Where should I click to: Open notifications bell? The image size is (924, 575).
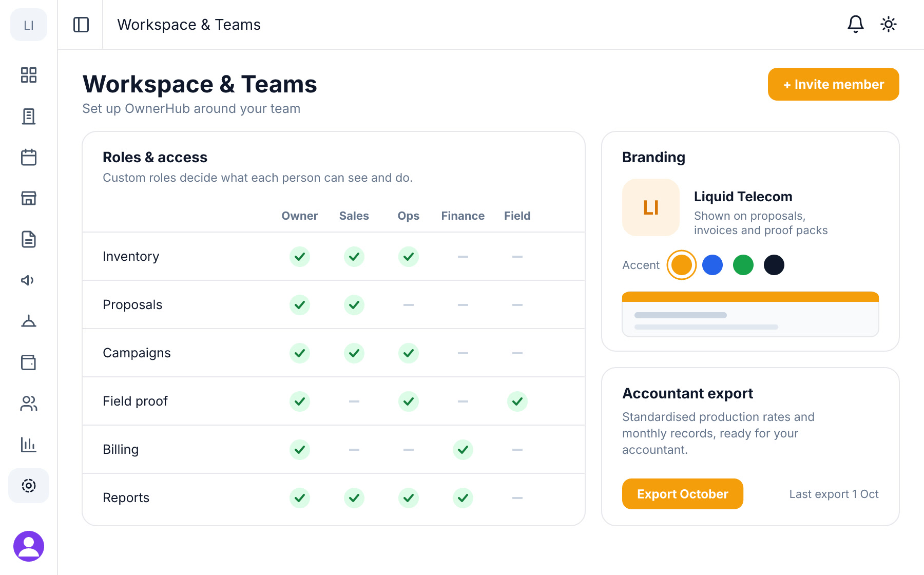[x=856, y=24]
